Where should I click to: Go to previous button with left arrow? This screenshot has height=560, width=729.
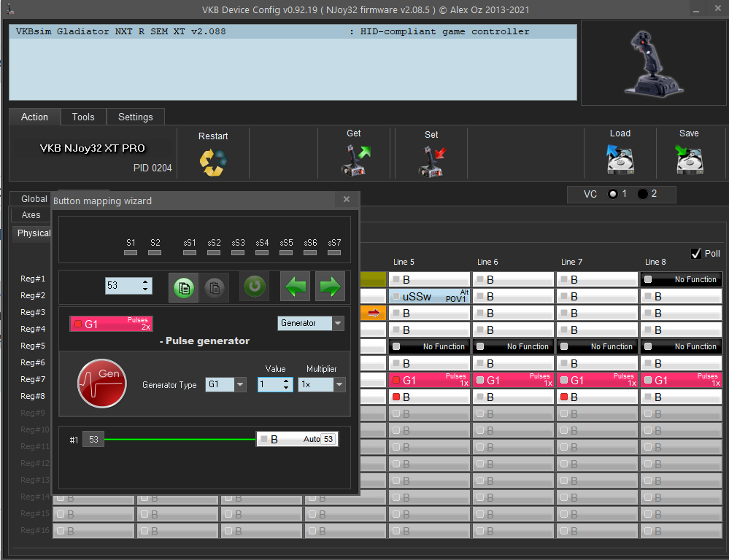(x=296, y=287)
